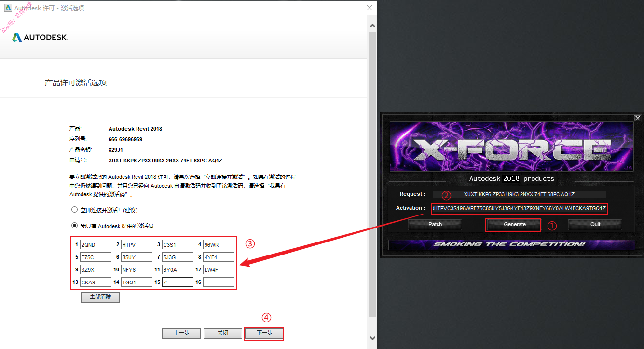Viewport: 644px width, 349px height.
Task: Click the 'Autodesk 2018 products' label in X-Force
Action: pyautogui.click(x=512, y=178)
